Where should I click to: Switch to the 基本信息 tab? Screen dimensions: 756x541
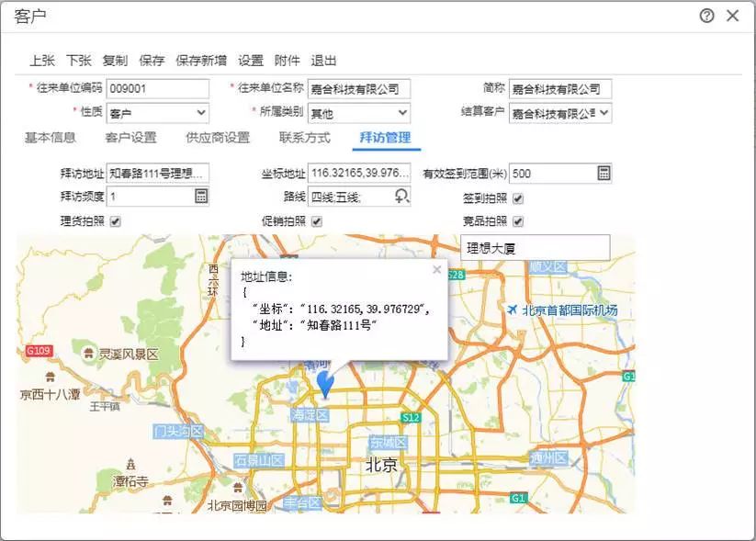[50, 138]
